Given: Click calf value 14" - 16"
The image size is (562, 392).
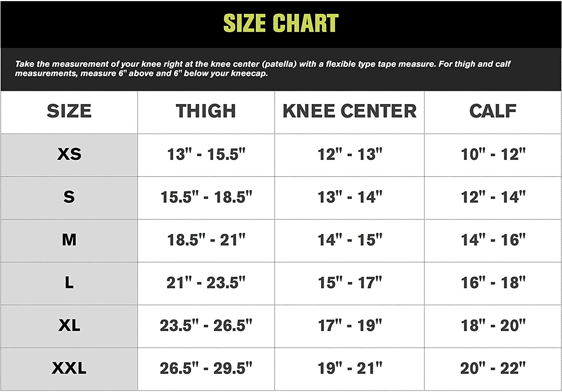Looking at the screenshot, I should [493, 240].
